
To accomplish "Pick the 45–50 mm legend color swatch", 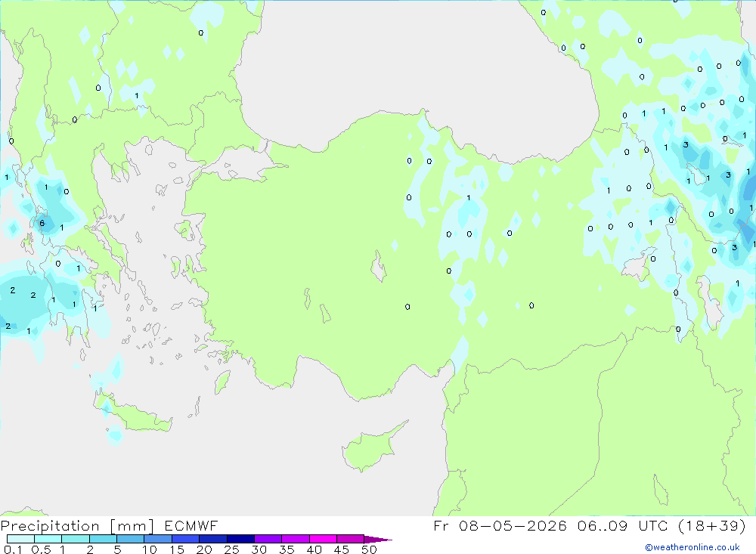I will 350,539.
